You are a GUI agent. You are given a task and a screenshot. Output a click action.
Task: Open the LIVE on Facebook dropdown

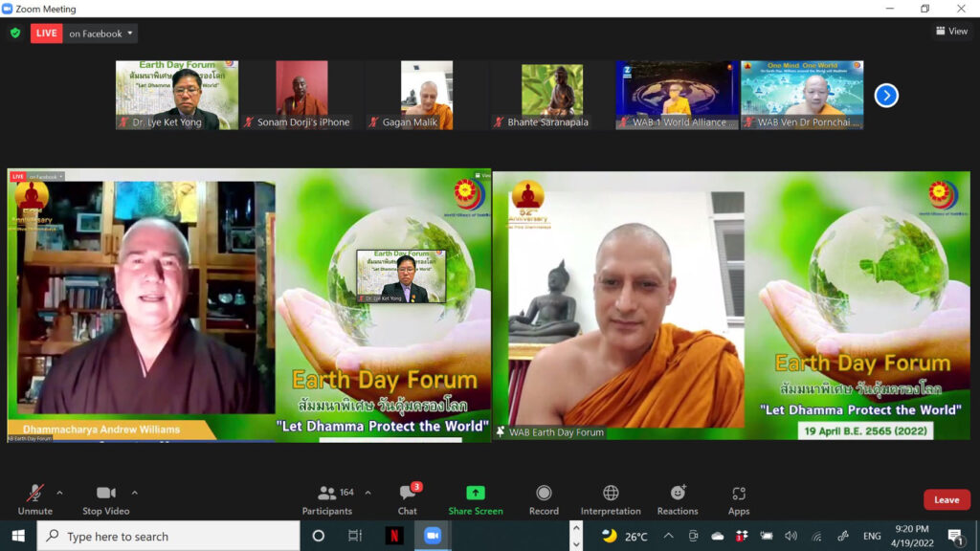click(x=84, y=33)
